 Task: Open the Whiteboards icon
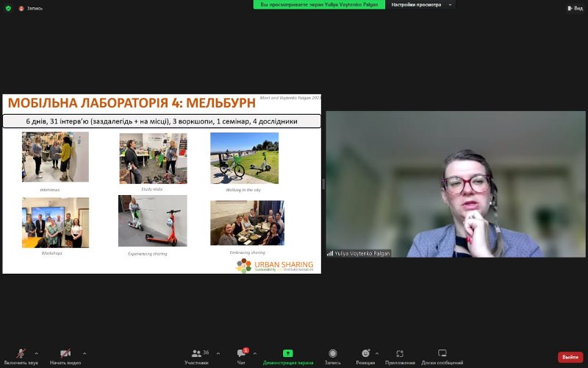click(442, 353)
